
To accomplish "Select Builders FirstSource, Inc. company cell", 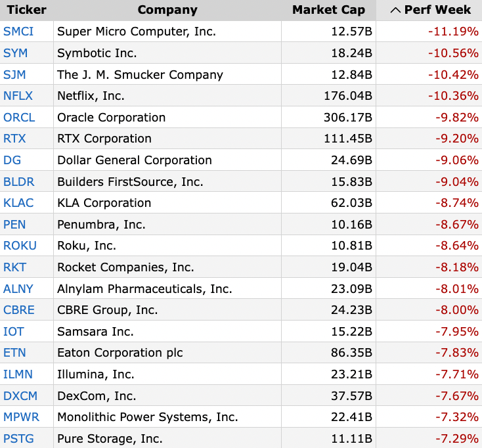I will tap(130, 181).
